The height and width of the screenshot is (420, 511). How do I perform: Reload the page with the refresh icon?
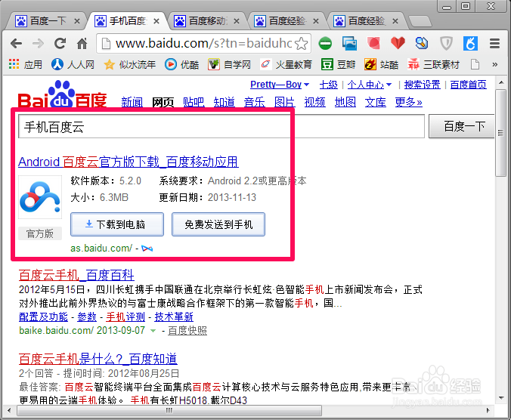(x=60, y=43)
